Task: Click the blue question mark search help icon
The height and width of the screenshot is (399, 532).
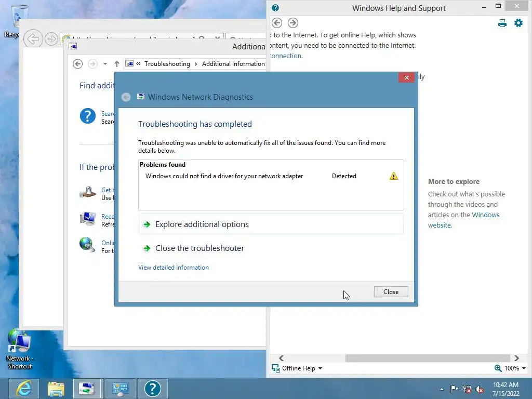Action: [x=87, y=116]
